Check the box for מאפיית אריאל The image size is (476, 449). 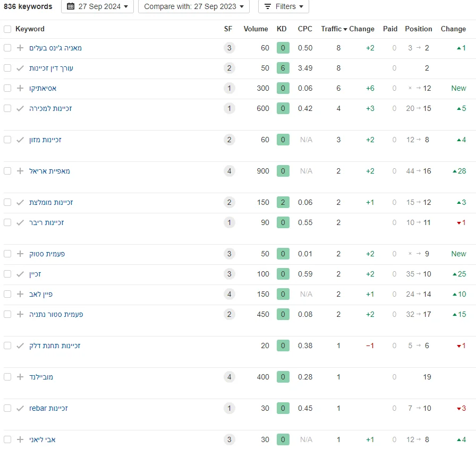(x=7, y=171)
